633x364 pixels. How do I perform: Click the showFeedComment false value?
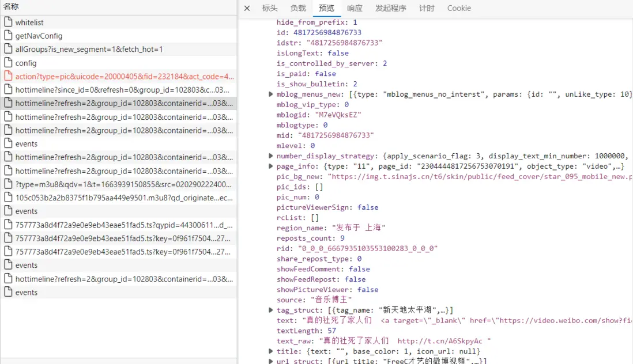[359, 269]
